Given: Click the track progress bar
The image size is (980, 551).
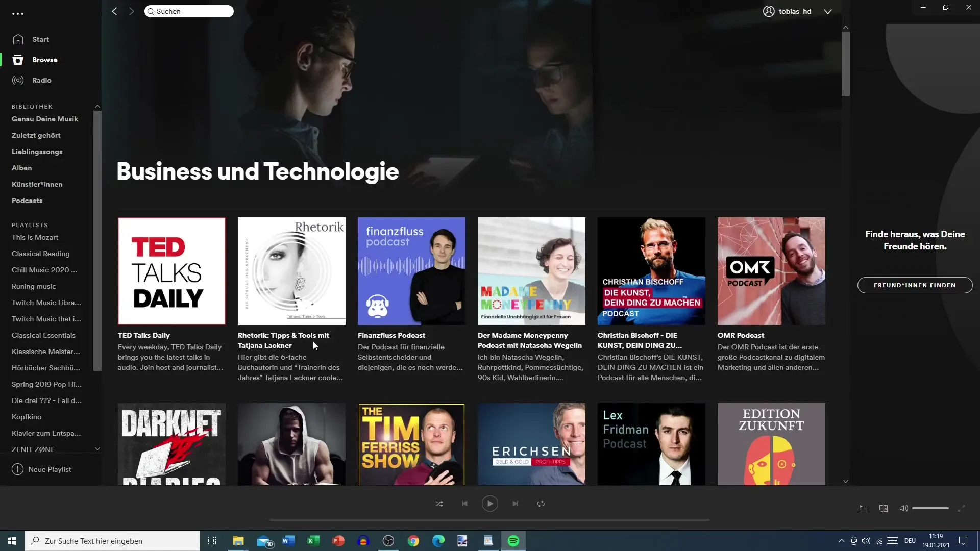Looking at the screenshot, I should (x=489, y=520).
